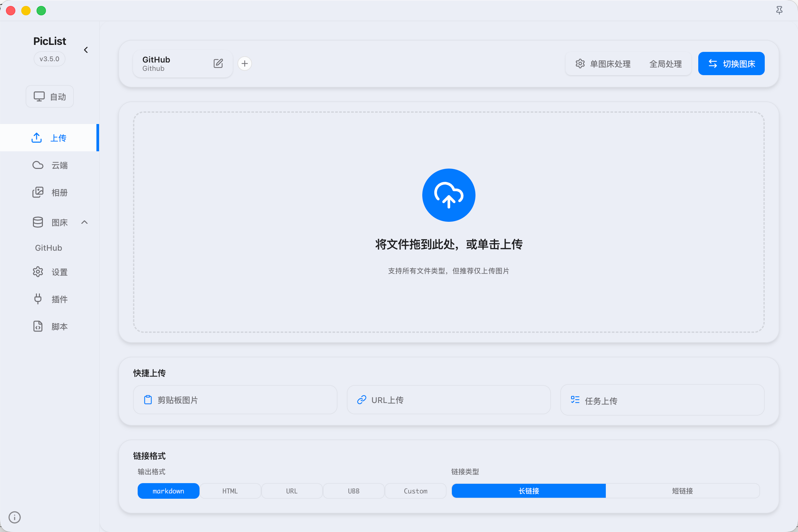
Task: Select UBB output format
Action: point(353,491)
